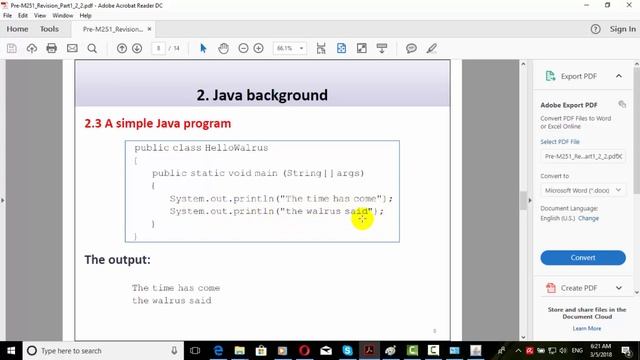Click the ENG language indicator
Image resolution: width=640 pixels, height=360 pixels.
tap(577, 350)
